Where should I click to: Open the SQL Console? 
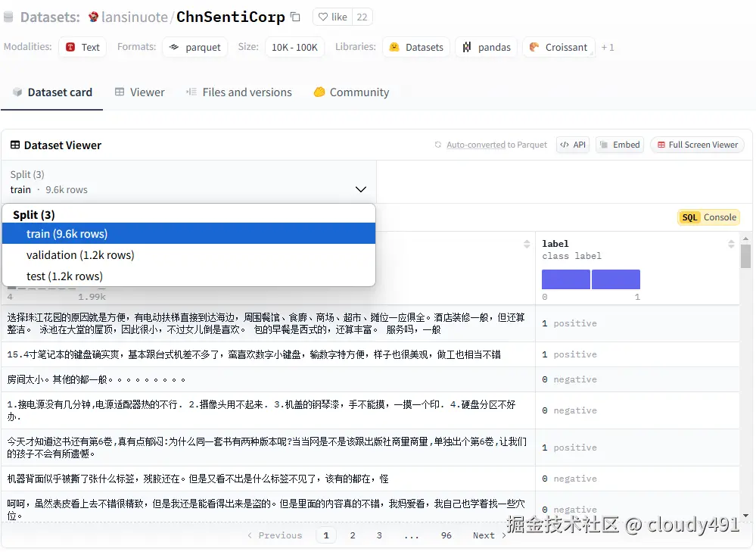pyautogui.click(x=708, y=217)
